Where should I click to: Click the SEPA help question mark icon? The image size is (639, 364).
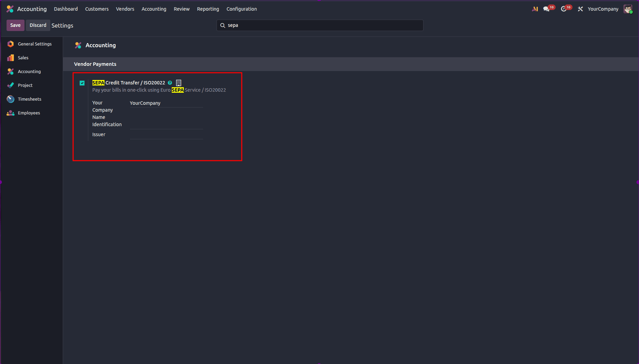pos(170,83)
